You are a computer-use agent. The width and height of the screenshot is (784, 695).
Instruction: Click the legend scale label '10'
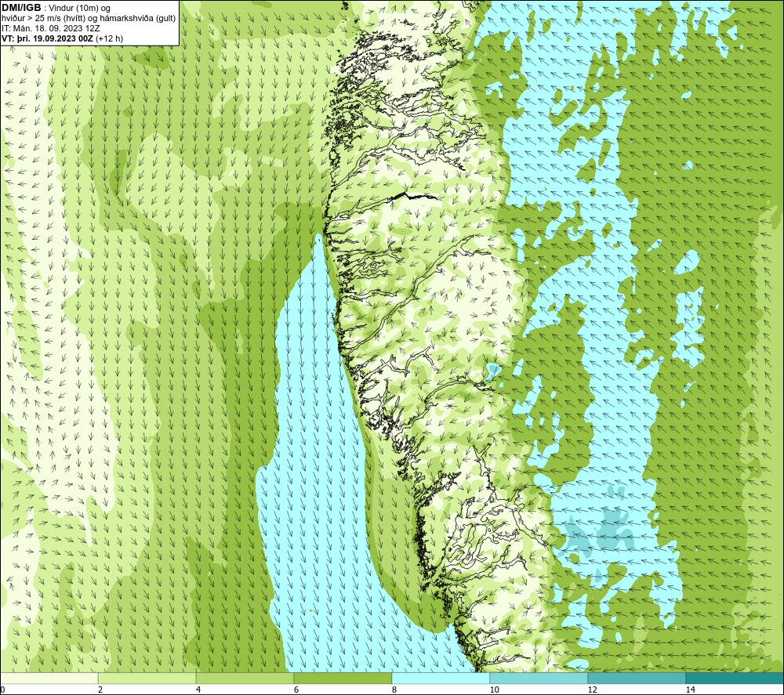[494, 690]
